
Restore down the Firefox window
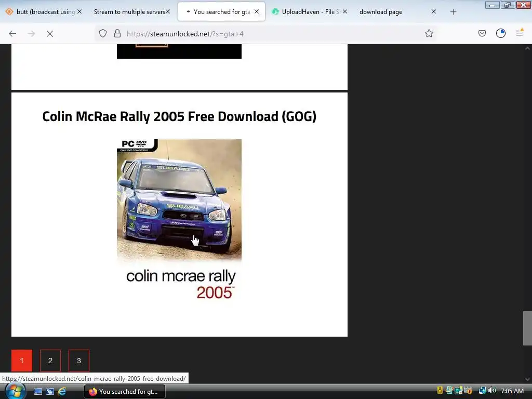[x=508, y=5]
